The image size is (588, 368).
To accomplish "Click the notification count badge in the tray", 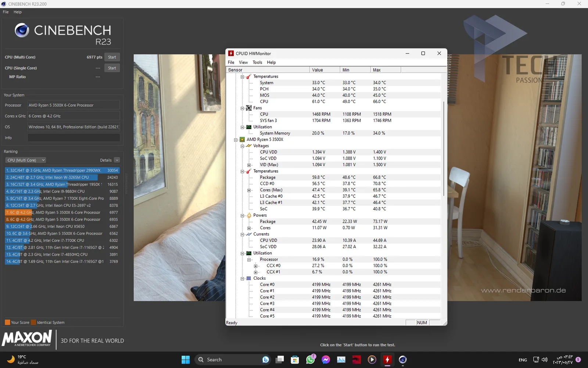I will coord(578,360).
